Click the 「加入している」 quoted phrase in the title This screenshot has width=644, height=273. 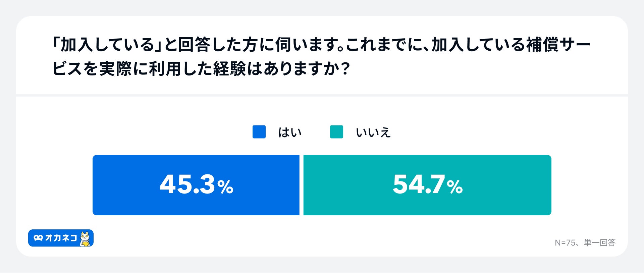(107, 45)
